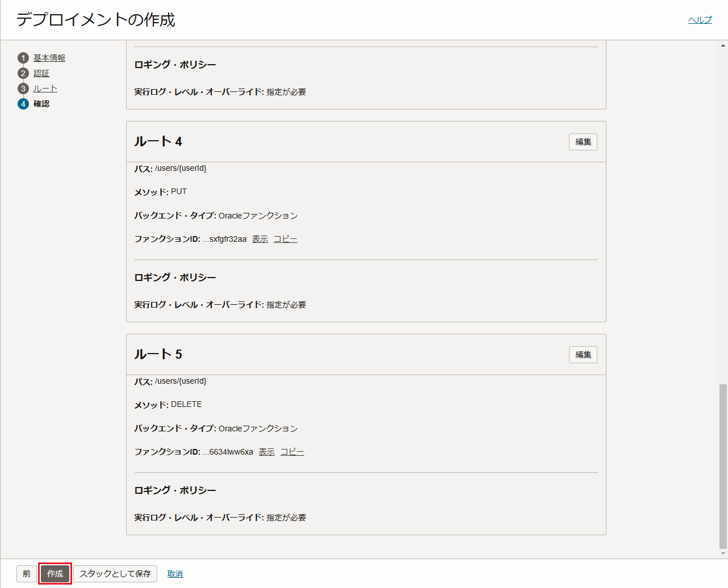The height and width of the screenshot is (588, 728).
Task: Click the step 2 number circle icon
Action: click(x=23, y=73)
